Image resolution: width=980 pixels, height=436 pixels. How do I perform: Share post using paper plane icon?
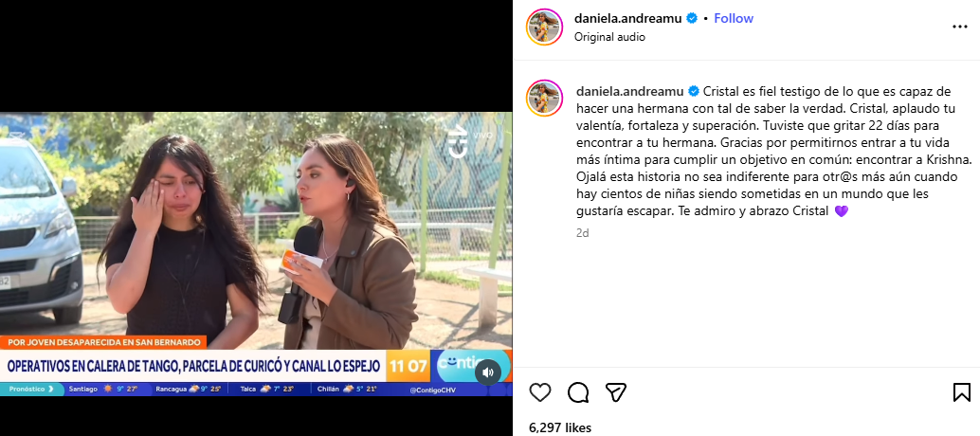click(616, 392)
